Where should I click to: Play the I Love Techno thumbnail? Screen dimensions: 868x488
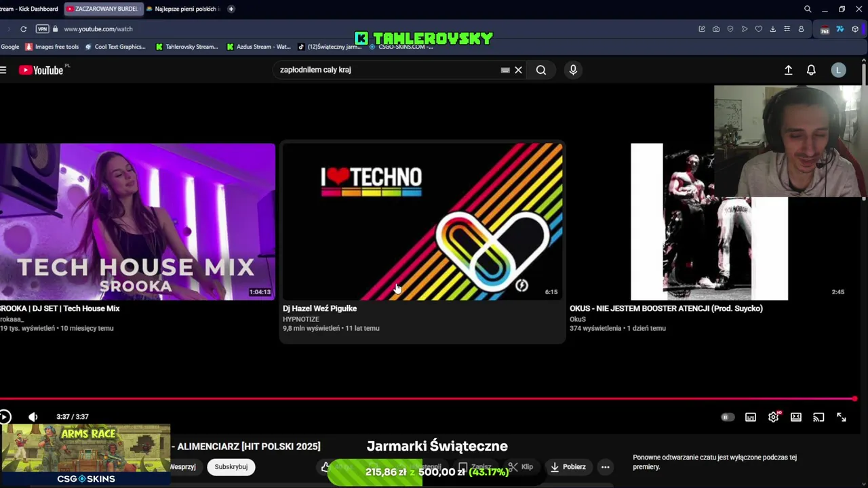[x=422, y=222]
